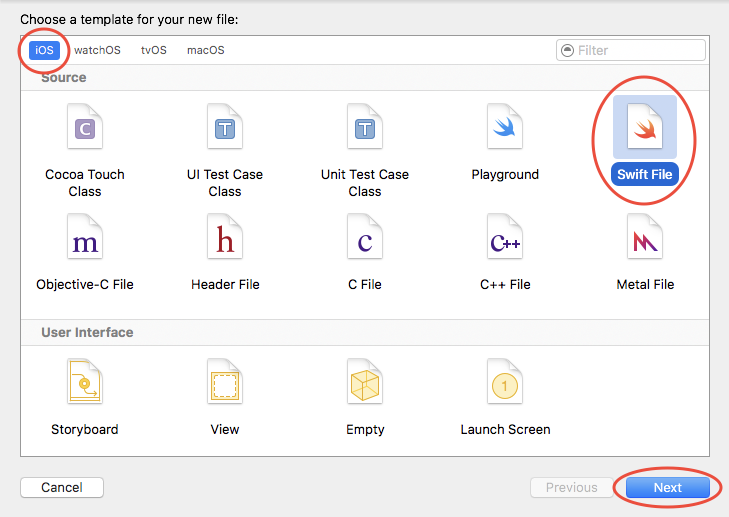Viewport: 729px width, 517px height.
Task: Open the macOS templates tab
Action: click(x=205, y=50)
